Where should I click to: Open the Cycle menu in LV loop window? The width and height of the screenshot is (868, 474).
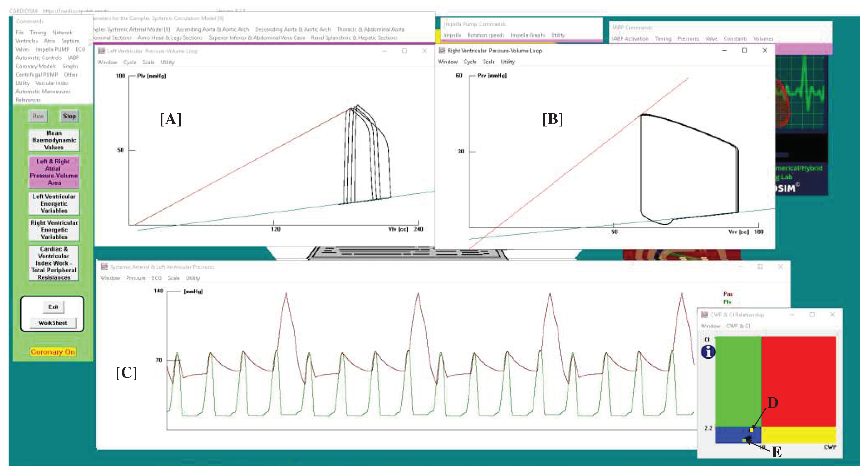point(130,62)
